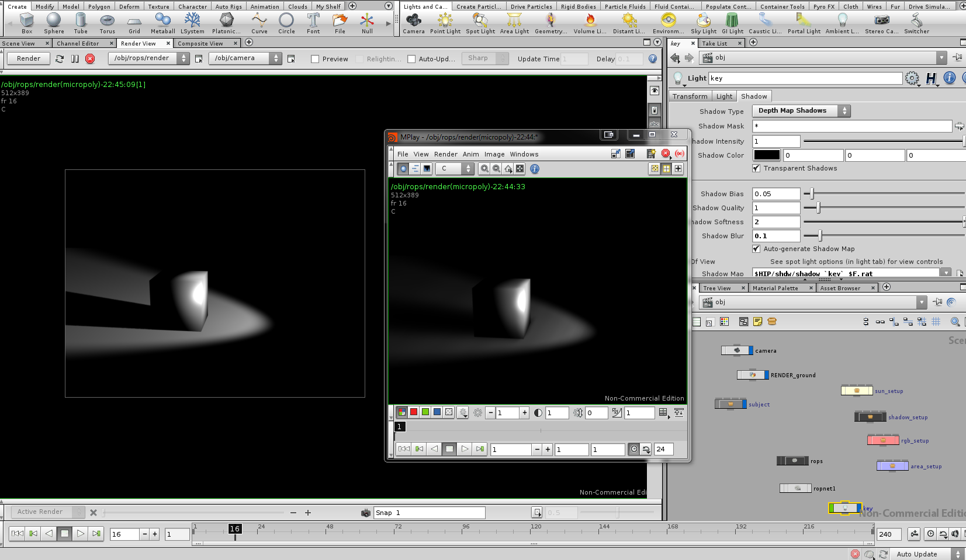Select the Sphere shelf tool
The width and height of the screenshot is (966, 560).
54,23
